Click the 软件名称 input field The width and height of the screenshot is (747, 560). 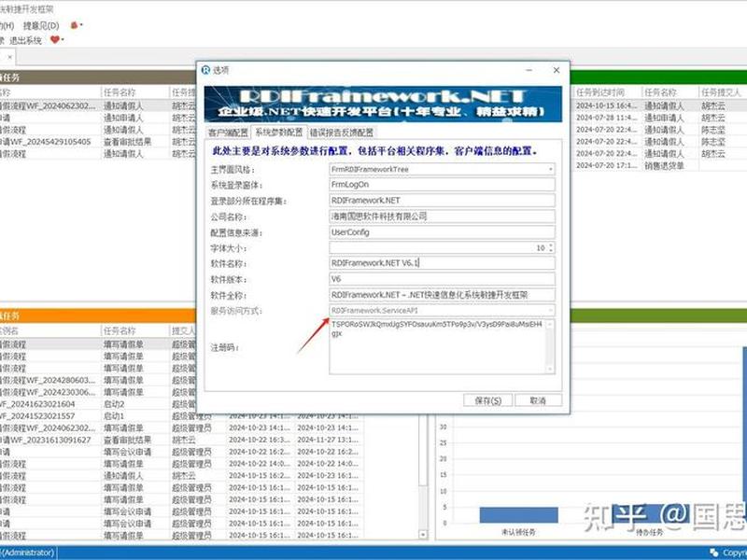pos(442,263)
